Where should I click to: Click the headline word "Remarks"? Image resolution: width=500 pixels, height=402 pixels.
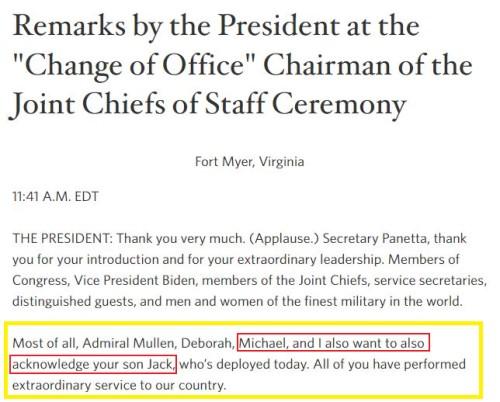click(69, 26)
